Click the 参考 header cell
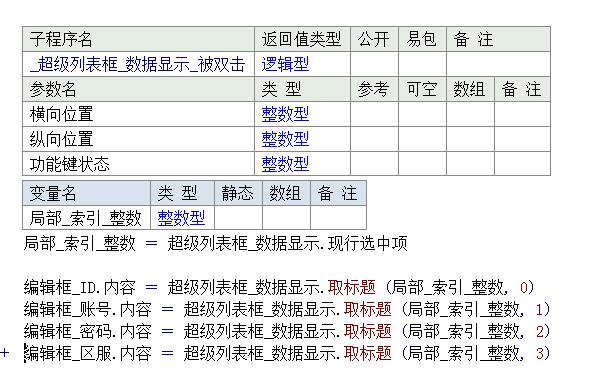The height and width of the screenshot is (386, 616). 374,89
